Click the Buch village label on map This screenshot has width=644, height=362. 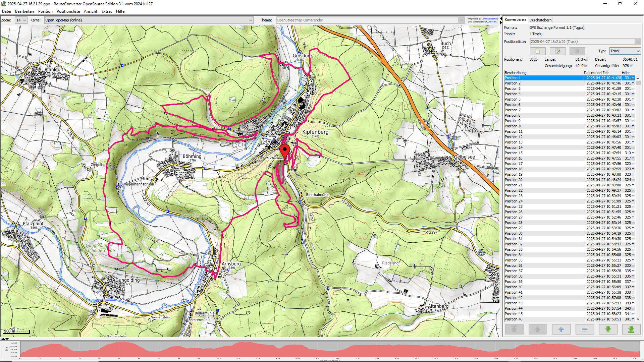[x=445, y=44]
